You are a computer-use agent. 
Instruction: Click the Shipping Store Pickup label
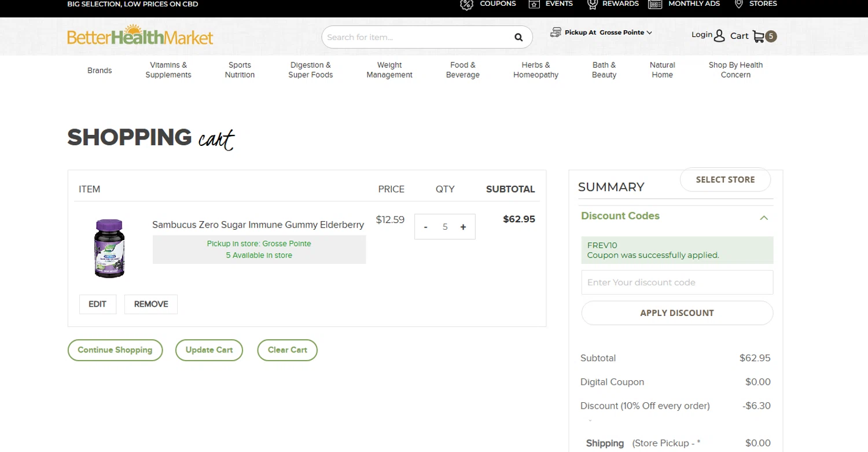click(x=643, y=443)
